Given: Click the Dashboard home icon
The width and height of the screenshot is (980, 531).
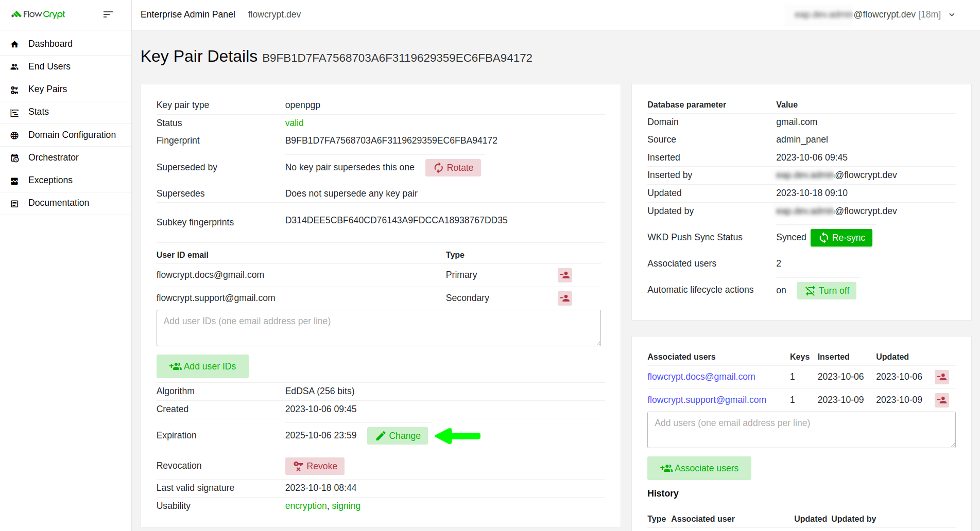Looking at the screenshot, I should [x=14, y=44].
